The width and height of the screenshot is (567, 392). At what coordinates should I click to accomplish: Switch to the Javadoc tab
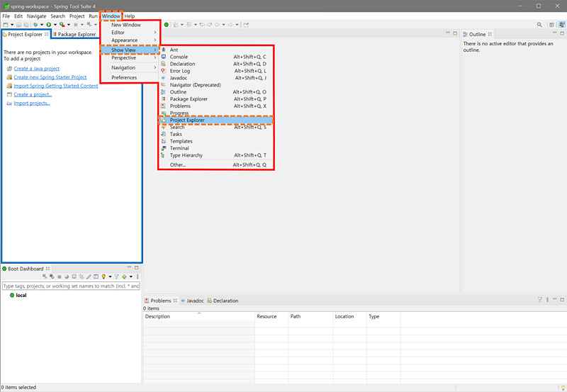click(x=192, y=301)
